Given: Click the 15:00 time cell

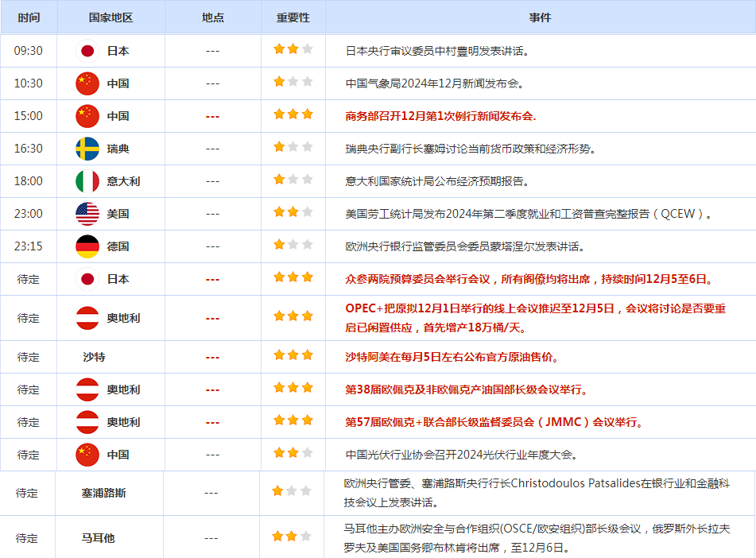Looking at the screenshot, I should (x=29, y=116).
